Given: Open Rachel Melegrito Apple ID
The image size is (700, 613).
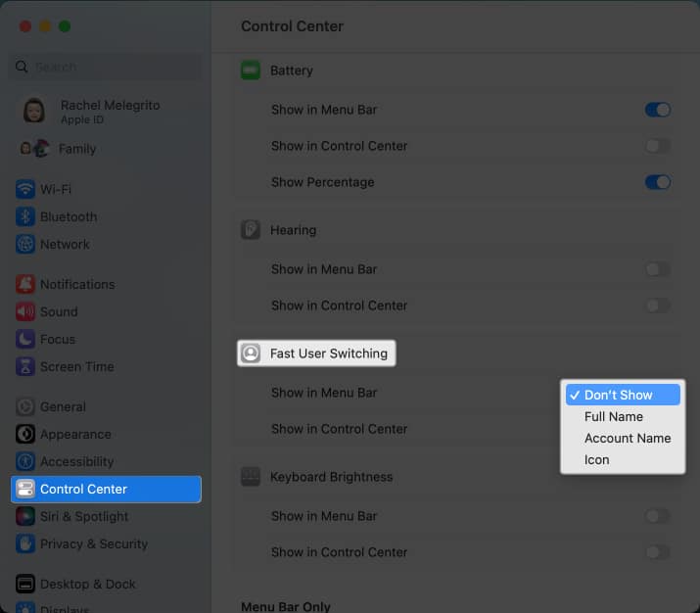Looking at the screenshot, I should click(x=106, y=112).
